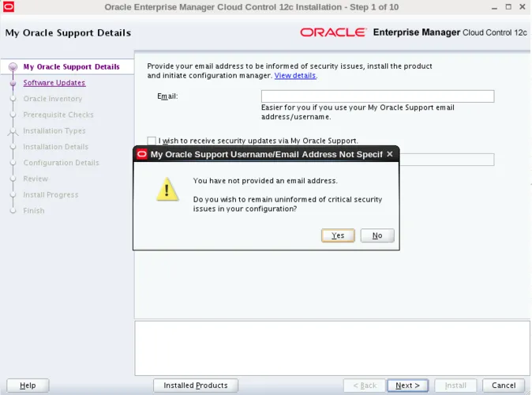Tick the receive security updates checkbox
532x395 pixels.
tap(152, 141)
